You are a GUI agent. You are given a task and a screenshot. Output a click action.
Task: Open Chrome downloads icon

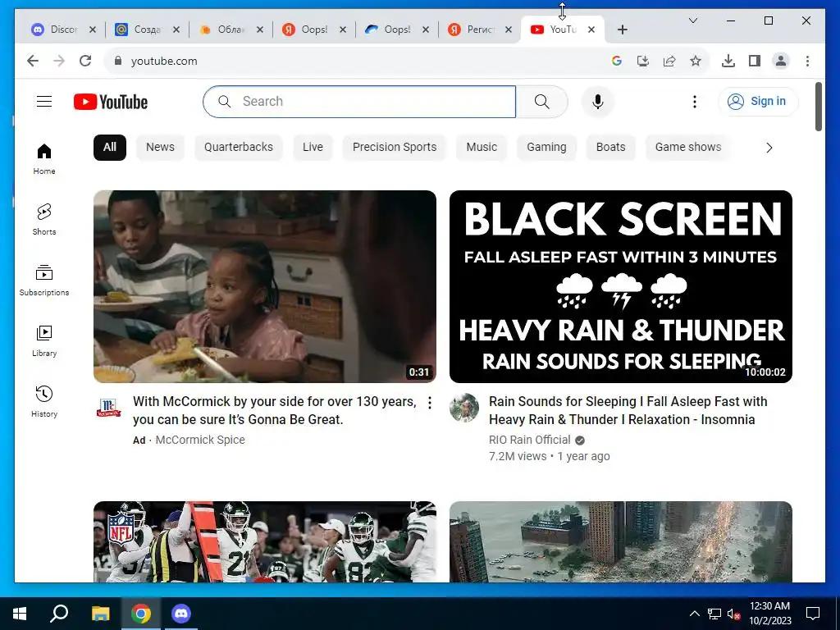pyautogui.click(x=728, y=61)
